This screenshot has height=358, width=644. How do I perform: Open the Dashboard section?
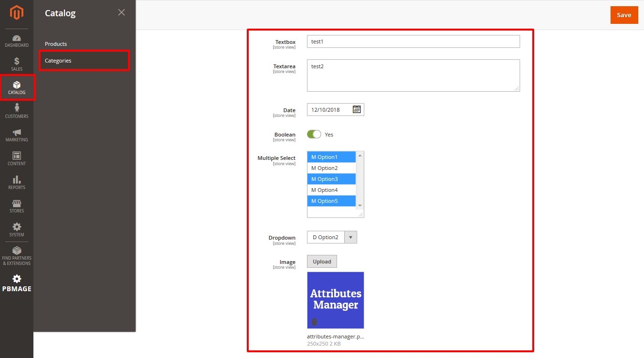(x=17, y=41)
